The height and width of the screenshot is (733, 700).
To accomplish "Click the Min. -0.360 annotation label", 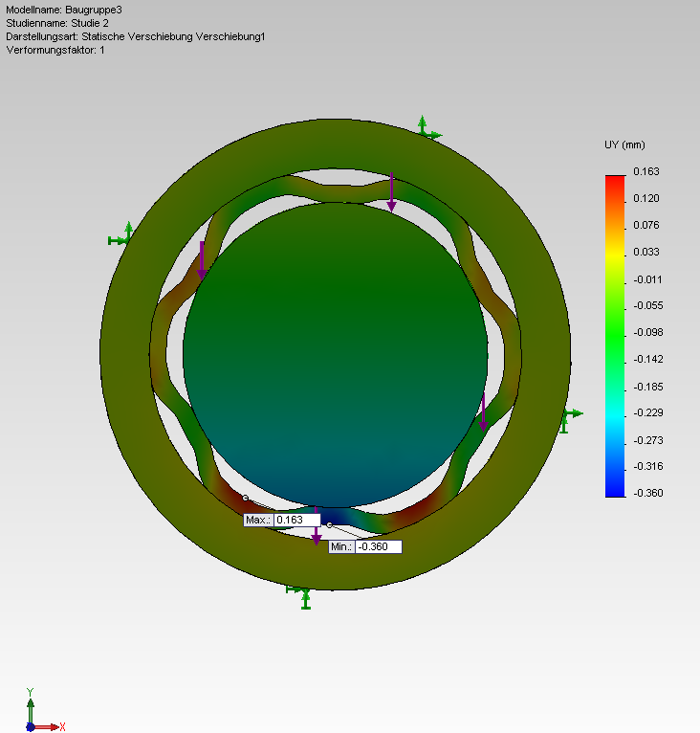I will (x=365, y=546).
